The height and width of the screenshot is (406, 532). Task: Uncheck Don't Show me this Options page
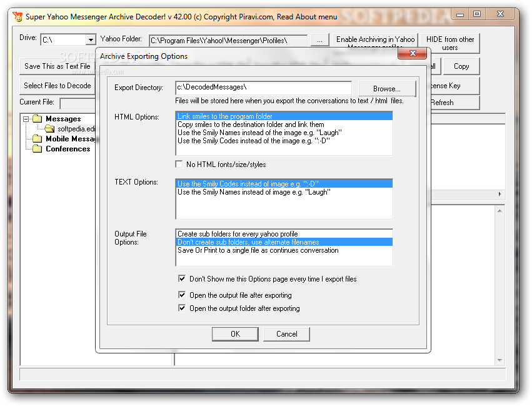point(182,279)
